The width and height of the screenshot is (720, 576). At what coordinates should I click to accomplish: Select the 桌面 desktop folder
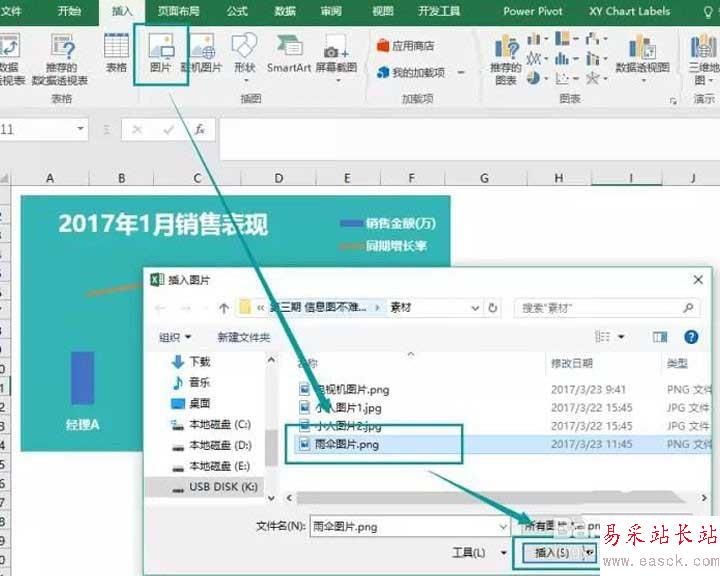(x=191, y=403)
